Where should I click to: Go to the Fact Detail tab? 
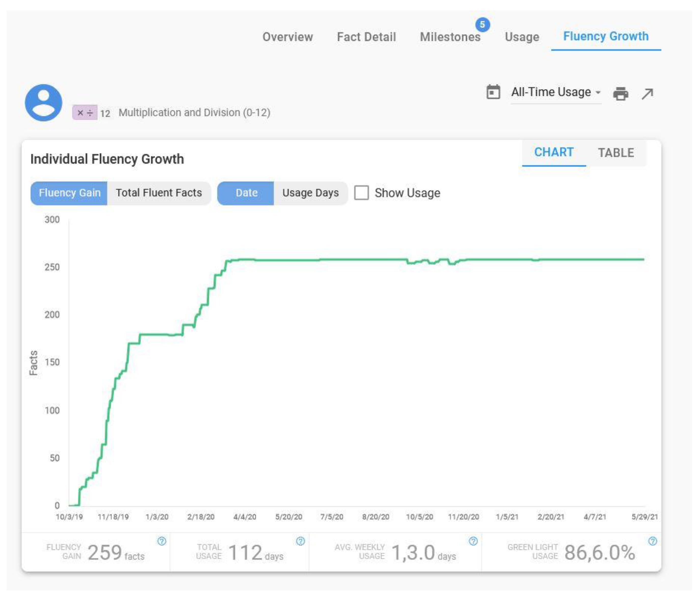coord(366,37)
